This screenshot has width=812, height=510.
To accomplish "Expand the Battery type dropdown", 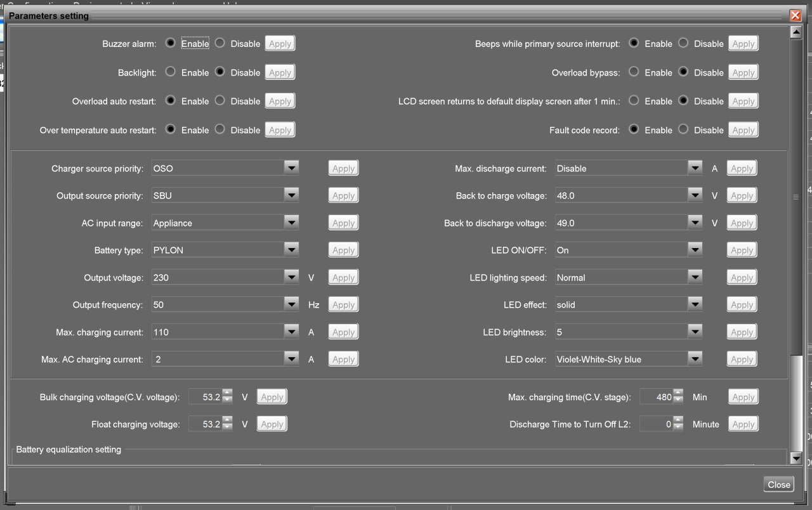I will click(291, 250).
